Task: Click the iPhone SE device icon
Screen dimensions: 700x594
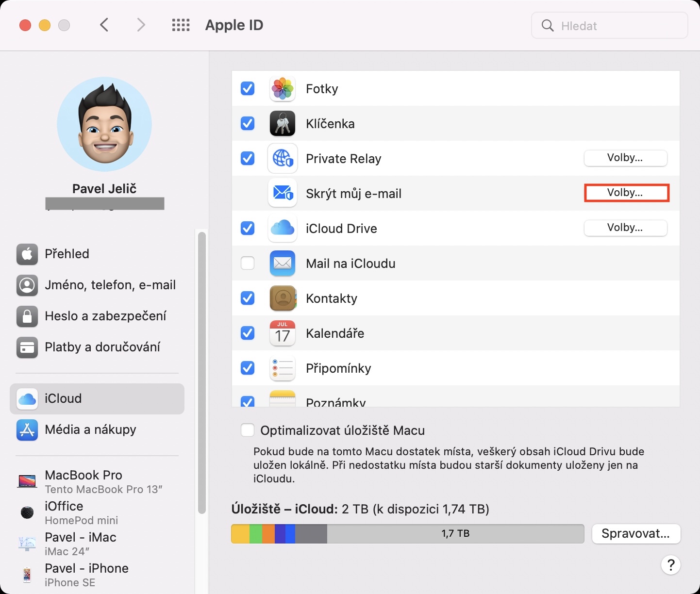Action: tap(27, 575)
